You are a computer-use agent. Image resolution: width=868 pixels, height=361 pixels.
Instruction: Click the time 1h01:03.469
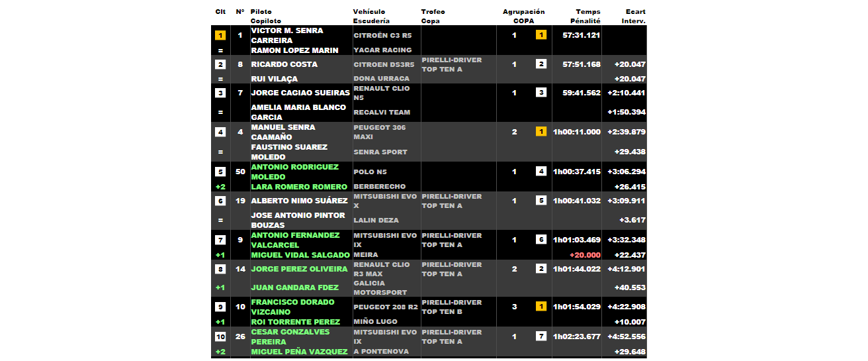(577, 240)
